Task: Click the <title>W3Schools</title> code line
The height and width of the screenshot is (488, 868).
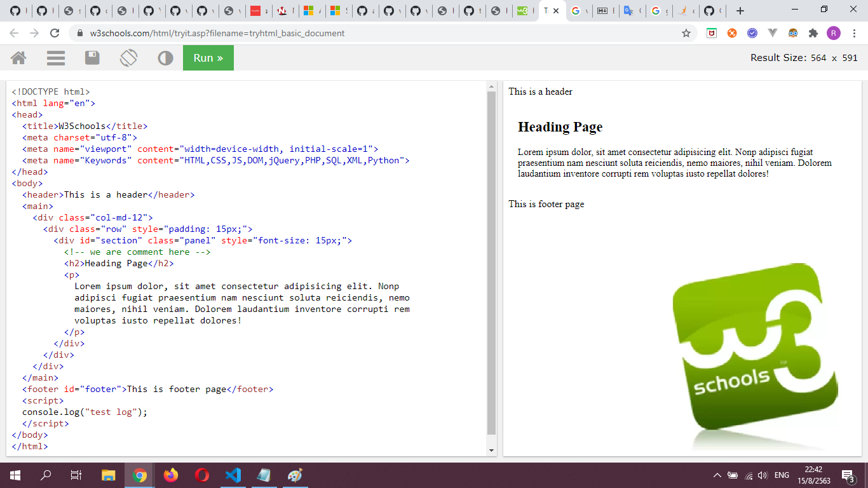Action: point(85,126)
